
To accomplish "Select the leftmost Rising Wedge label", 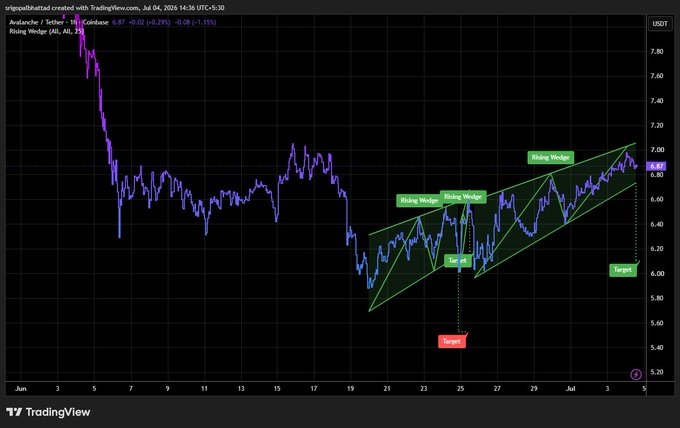I will [419, 200].
